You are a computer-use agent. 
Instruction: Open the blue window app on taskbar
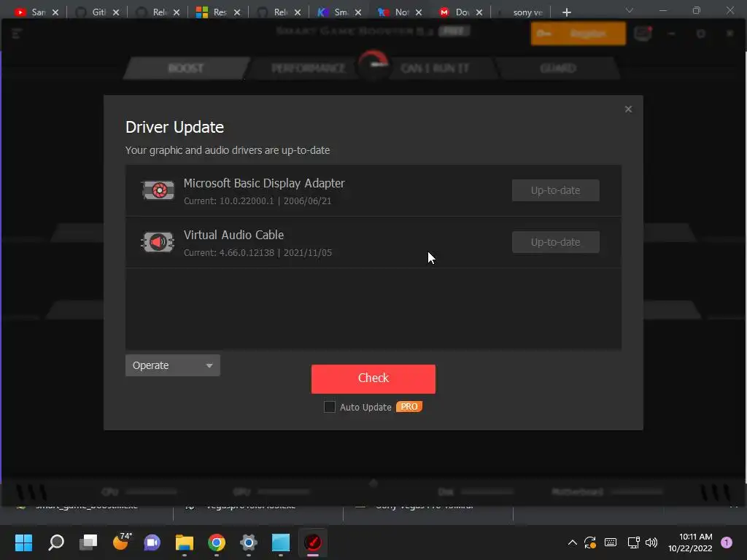click(281, 542)
